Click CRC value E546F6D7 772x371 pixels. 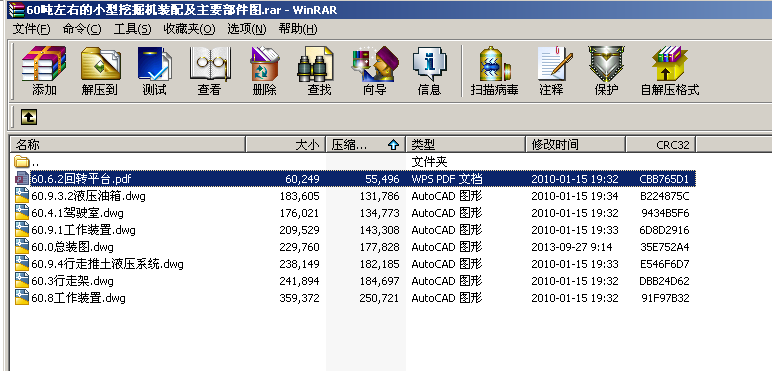(665, 264)
